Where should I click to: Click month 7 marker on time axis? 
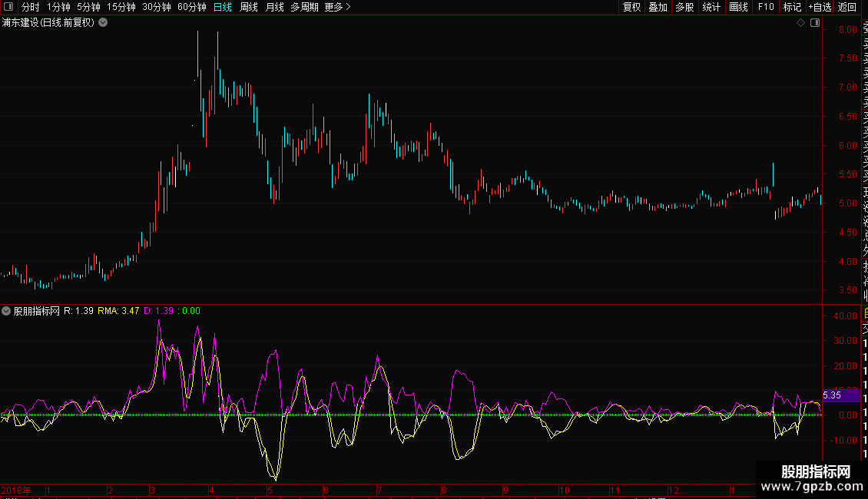tap(379, 490)
